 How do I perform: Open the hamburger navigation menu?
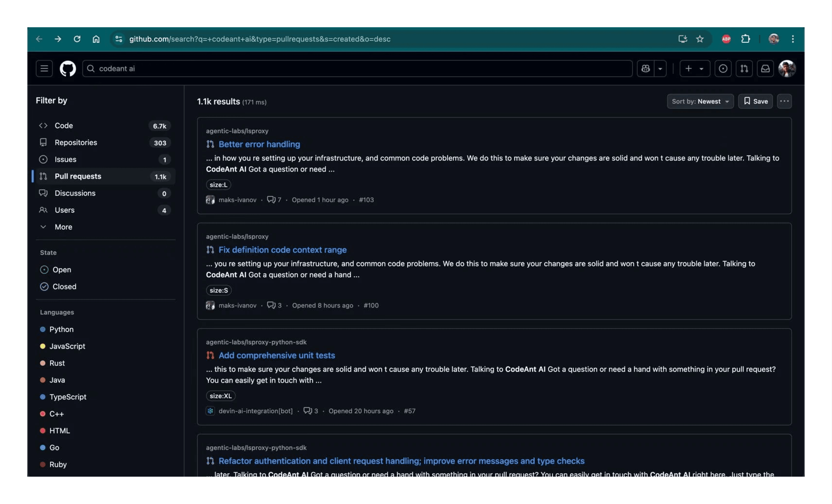[x=44, y=68]
